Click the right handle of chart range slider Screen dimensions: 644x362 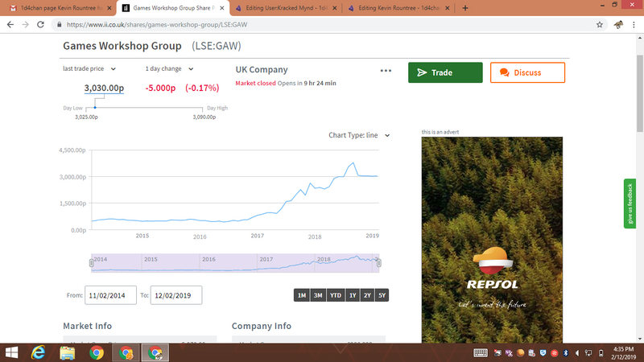click(x=378, y=263)
